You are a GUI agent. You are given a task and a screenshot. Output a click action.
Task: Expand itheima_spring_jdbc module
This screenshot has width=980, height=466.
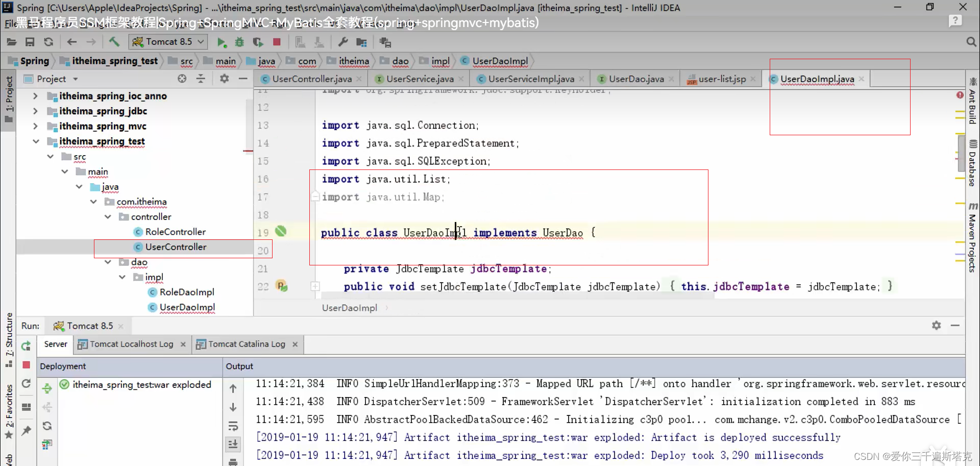(x=35, y=111)
